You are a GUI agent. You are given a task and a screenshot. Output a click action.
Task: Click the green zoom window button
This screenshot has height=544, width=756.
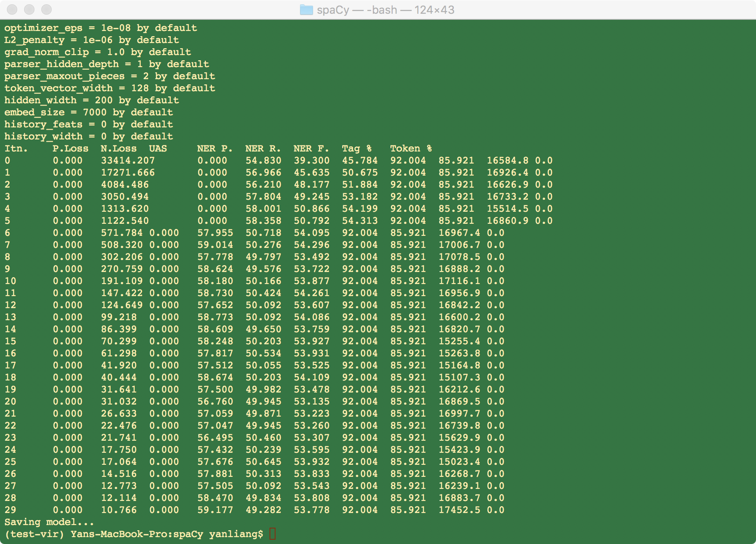click(46, 9)
